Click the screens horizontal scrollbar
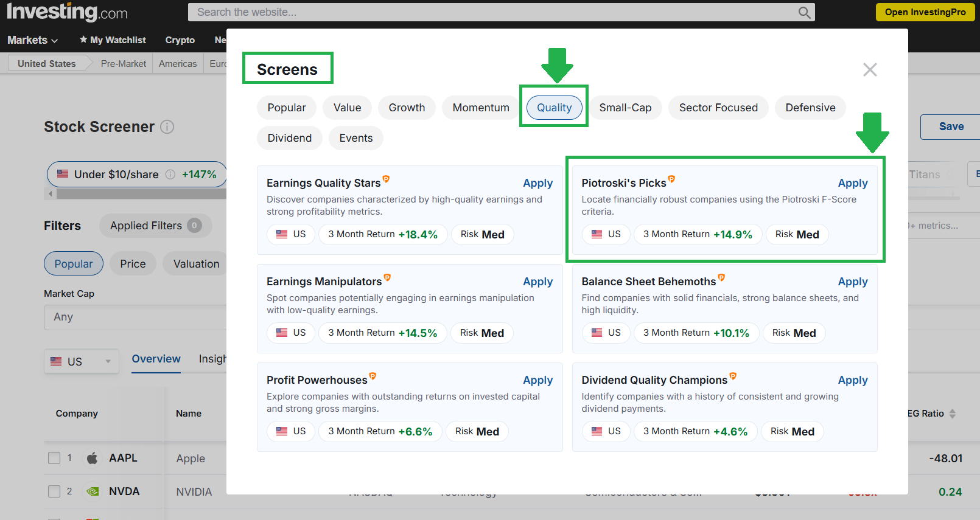 tap(141, 194)
